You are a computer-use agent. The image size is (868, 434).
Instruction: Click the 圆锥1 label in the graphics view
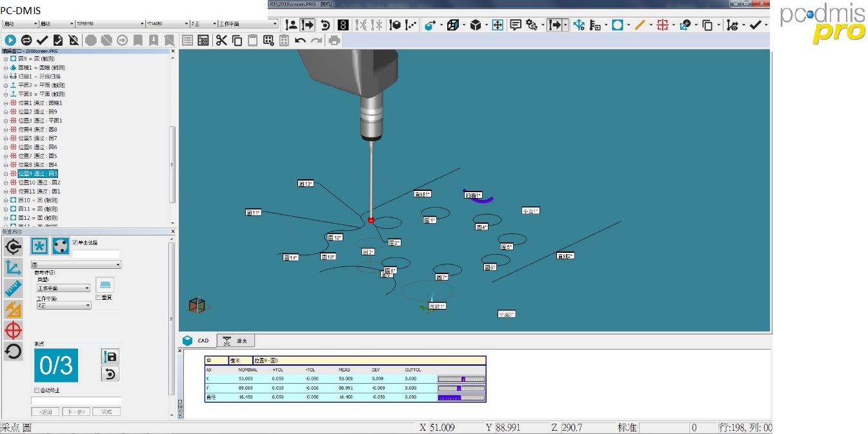click(x=438, y=306)
